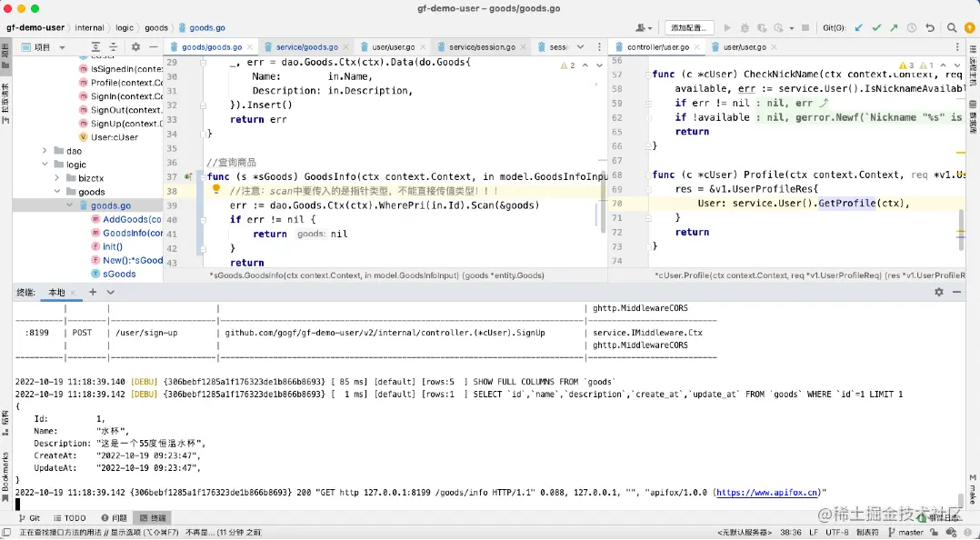980x540 pixels.
Task: Open right editor tabs more-options menu
Action: pos(957,47)
